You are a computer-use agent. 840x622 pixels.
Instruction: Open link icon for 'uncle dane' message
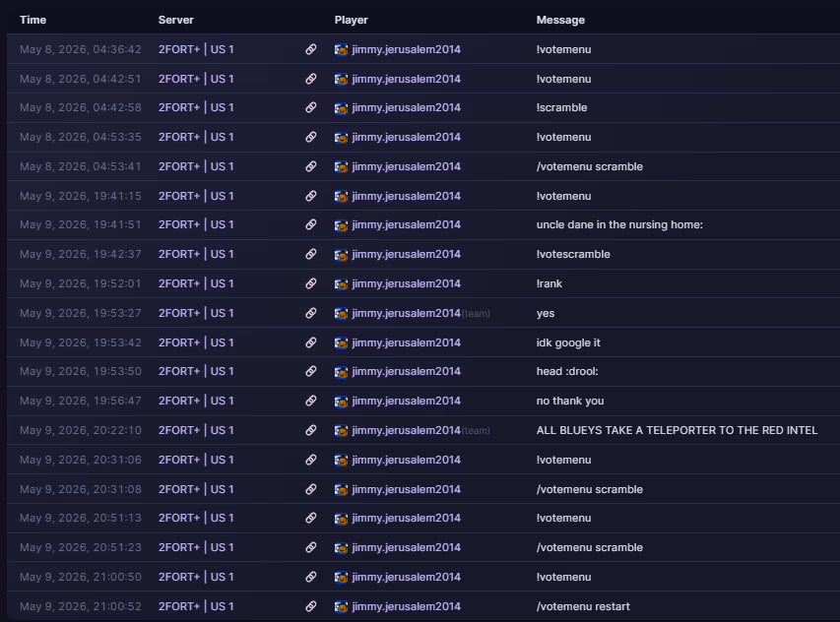[x=311, y=224]
